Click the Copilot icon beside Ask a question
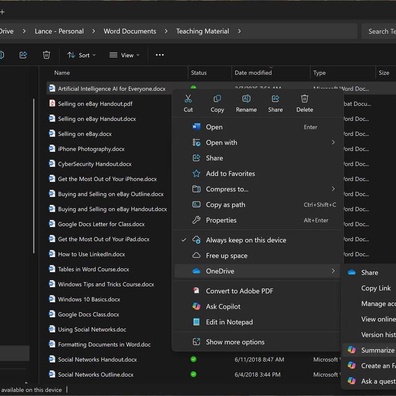 352,381
